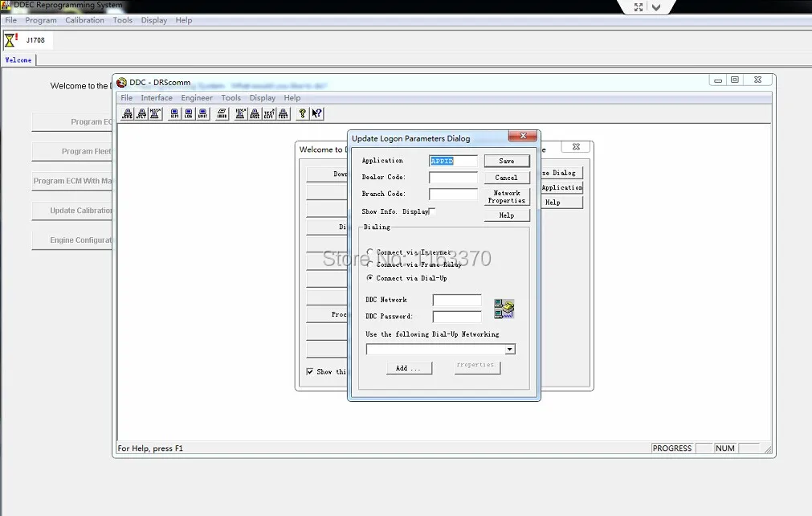The height and width of the screenshot is (516, 812).
Task: Click the UNIT toolbar icon in DRScomm
Action: pos(203,114)
